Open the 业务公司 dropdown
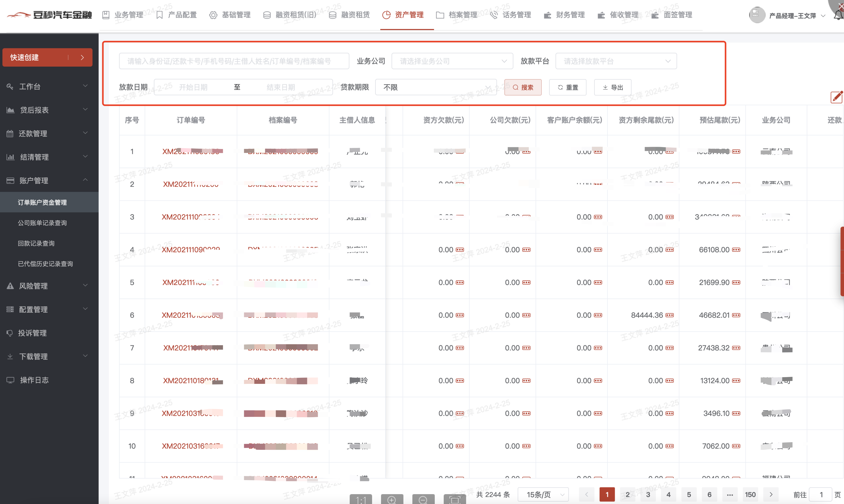This screenshot has height=504, width=844. (452, 61)
